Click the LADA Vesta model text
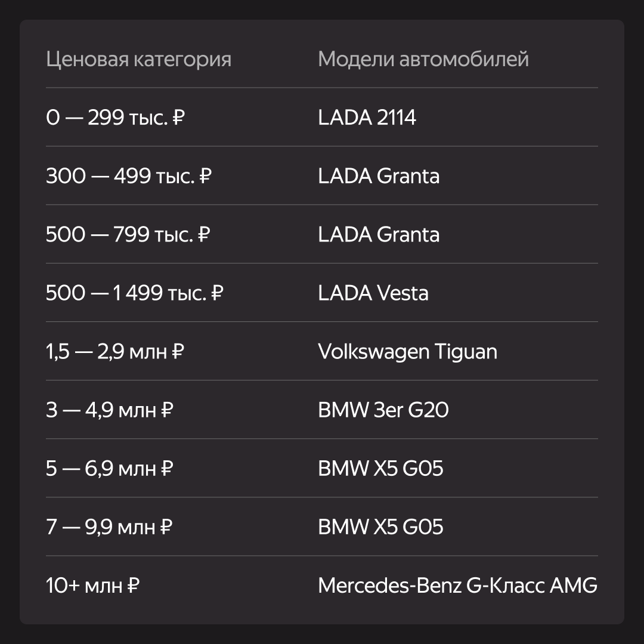This screenshot has height=644, width=644. (373, 293)
